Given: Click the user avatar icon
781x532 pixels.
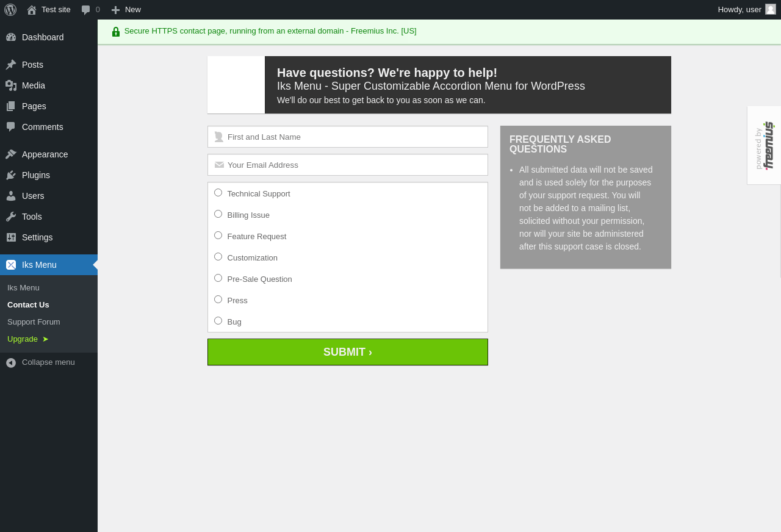Looking at the screenshot, I should click(771, 9).
